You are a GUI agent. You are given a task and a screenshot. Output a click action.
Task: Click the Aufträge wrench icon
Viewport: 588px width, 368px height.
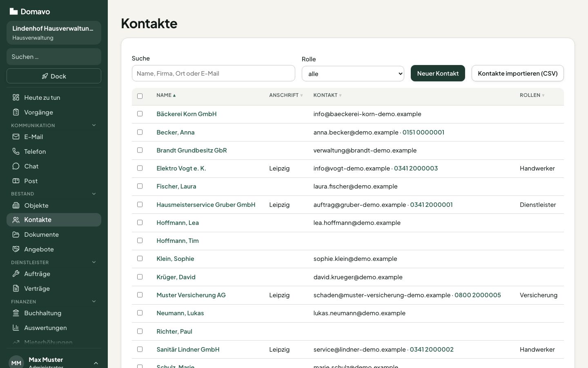tap(16, 274)
